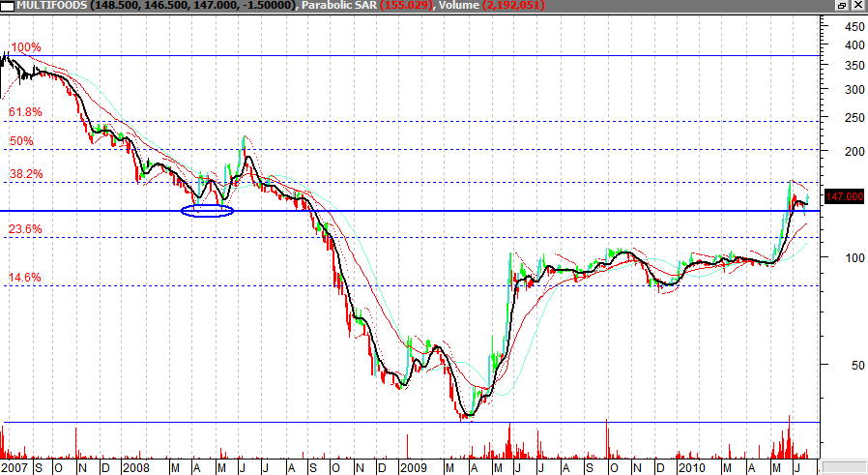Select the 50% Fibonacci retracement label

point(21,141)
